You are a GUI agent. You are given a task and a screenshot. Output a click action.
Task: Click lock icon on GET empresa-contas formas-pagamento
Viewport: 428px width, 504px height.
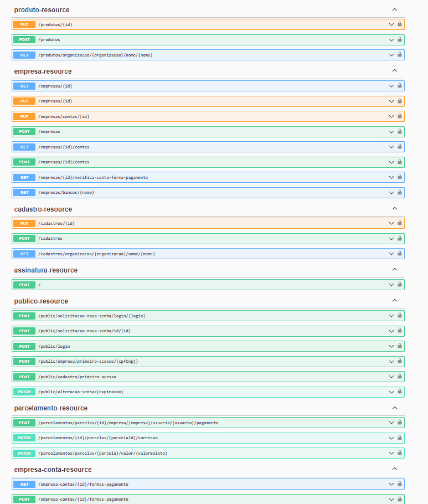(400, 484)
